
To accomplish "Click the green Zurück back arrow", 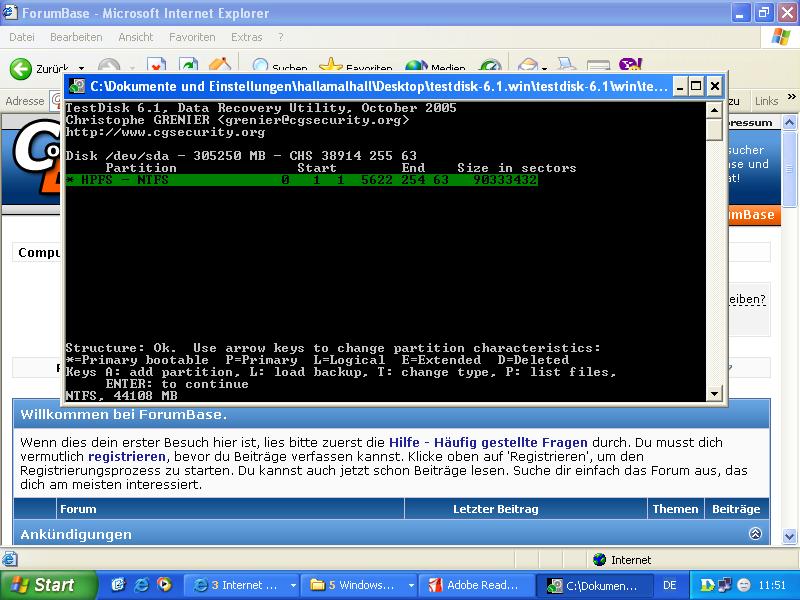I will [x=21, y=68].
